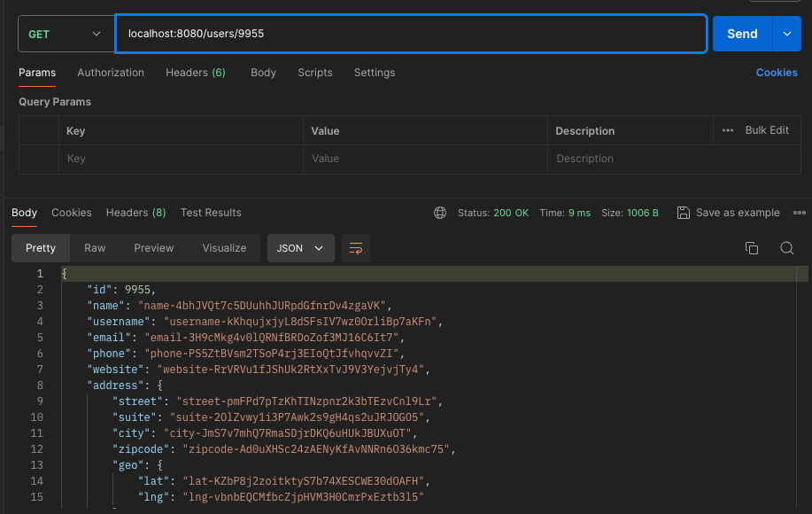Click the globe network icon beside Status
The height and width of the screenshot is (514, 812).
[x=440, y=213]
